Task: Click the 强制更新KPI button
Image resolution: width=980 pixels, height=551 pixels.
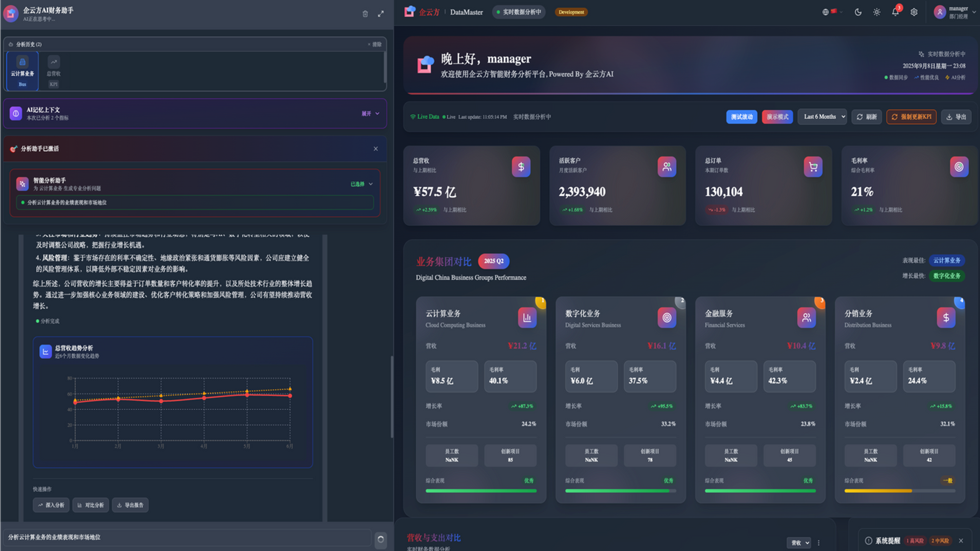Action: (x=911, y=117)
